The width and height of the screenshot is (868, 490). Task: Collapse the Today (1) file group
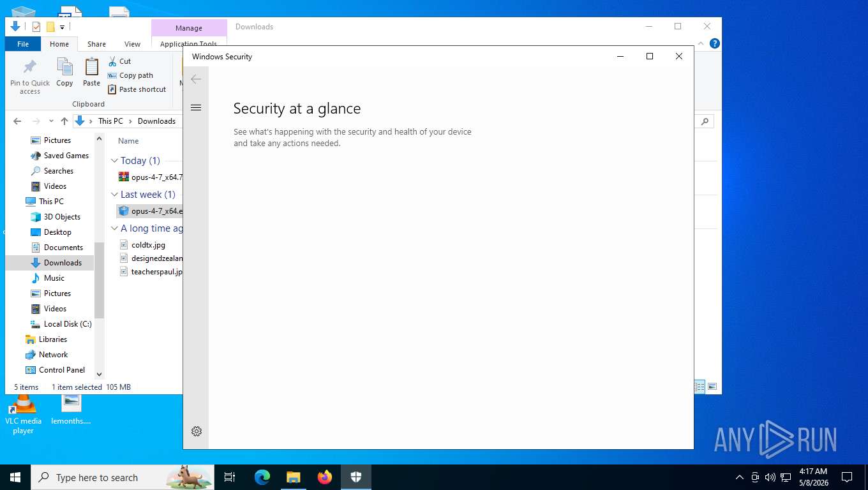(x=114, y=161)
